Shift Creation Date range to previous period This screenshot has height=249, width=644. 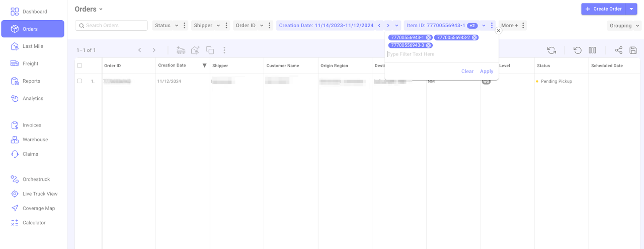pyautogui.click(x=379, y=25)
